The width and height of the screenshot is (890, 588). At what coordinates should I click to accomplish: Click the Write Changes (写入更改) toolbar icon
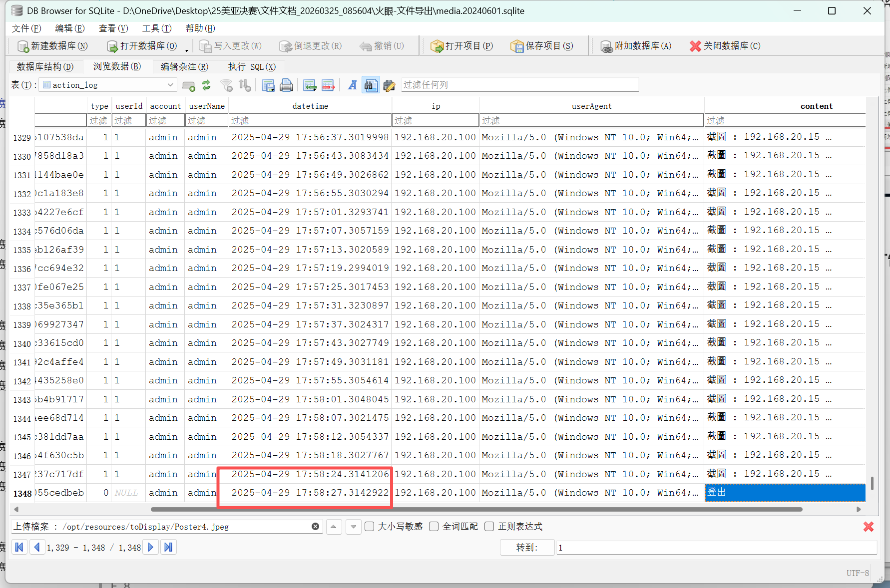point(205,46)
